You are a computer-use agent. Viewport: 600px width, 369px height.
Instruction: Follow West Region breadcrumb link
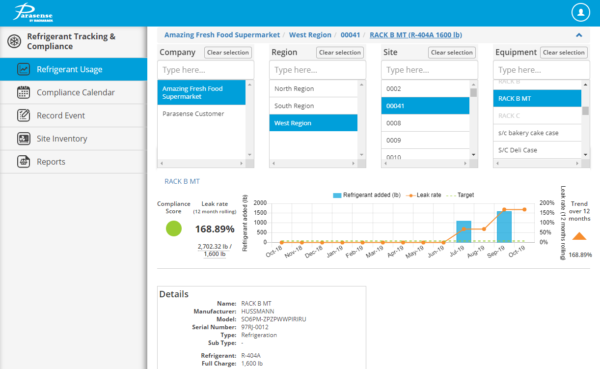(310, 35)
